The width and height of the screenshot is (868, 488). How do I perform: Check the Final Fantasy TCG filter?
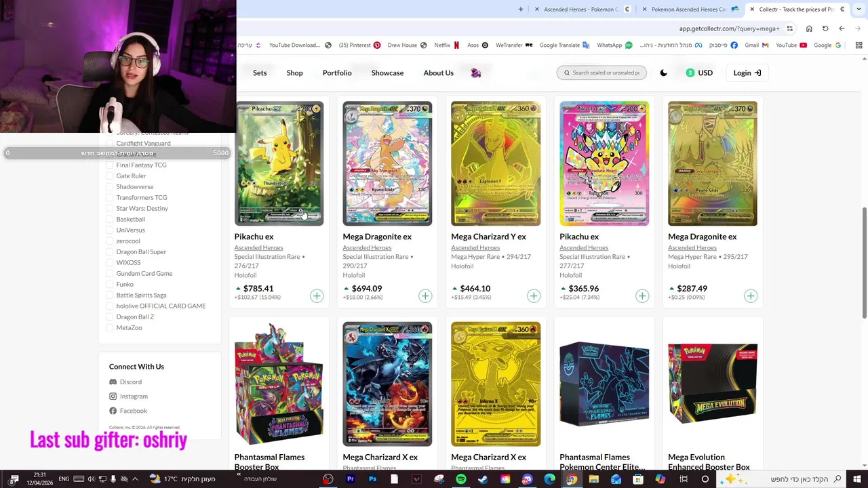coord(110,165)
